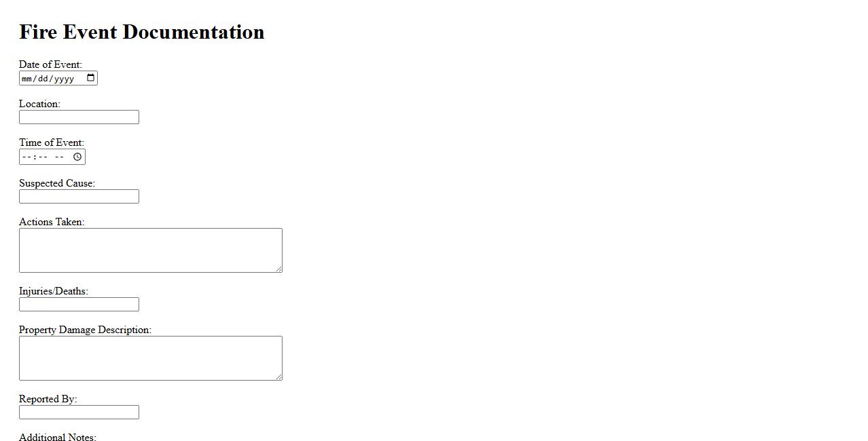
Task: Open the calendar picker in the date field
Action: pyautogui.click(x=91, y=78)
